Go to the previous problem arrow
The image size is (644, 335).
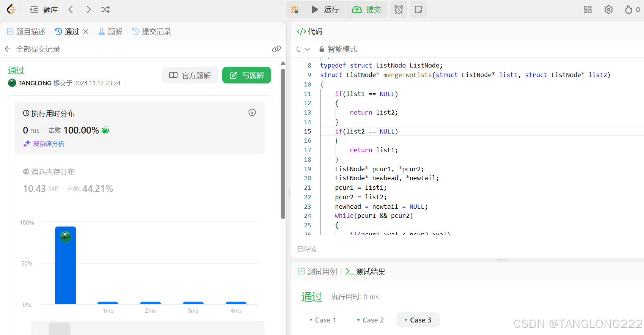click(x=71, y=9)
